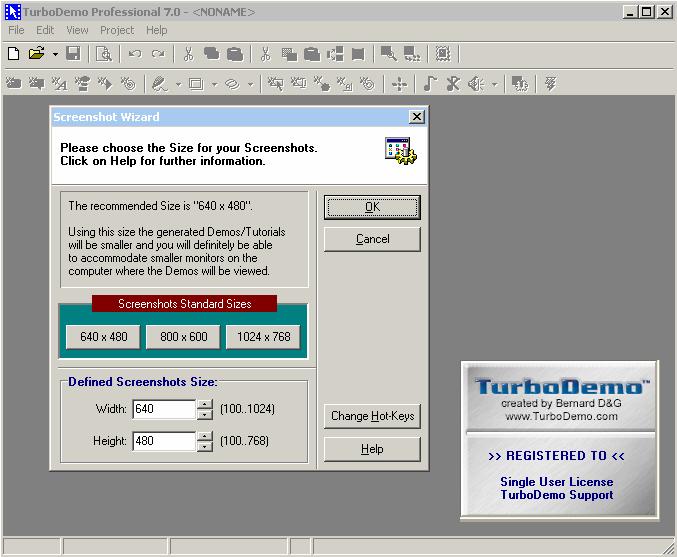Click the stamp-frame icon in top toolbar
Viewport: 677px width, 557px height.
[443, 54]
